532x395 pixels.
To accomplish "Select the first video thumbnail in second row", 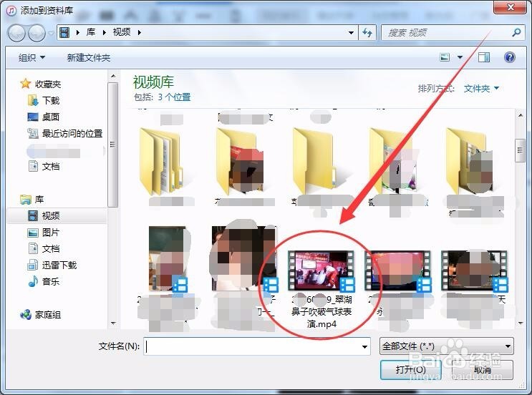I will [x=167, y=259].
